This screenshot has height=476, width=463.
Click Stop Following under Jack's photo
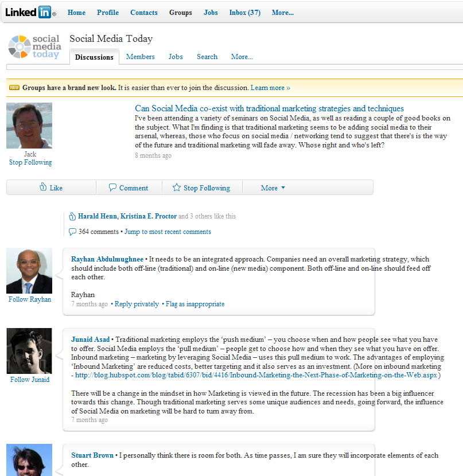[x=30, y=162]
